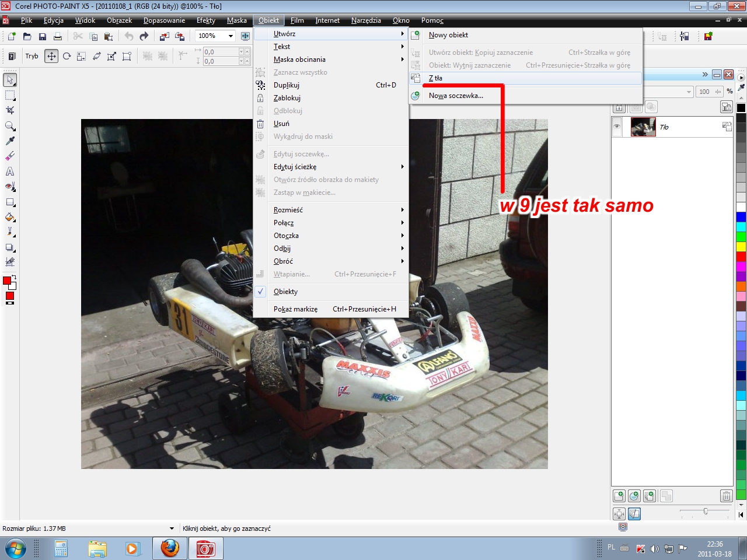Viewport: 747px width, 560px height.
Task: Select the Eraser tool in toolbox
Action: [10, 156]
